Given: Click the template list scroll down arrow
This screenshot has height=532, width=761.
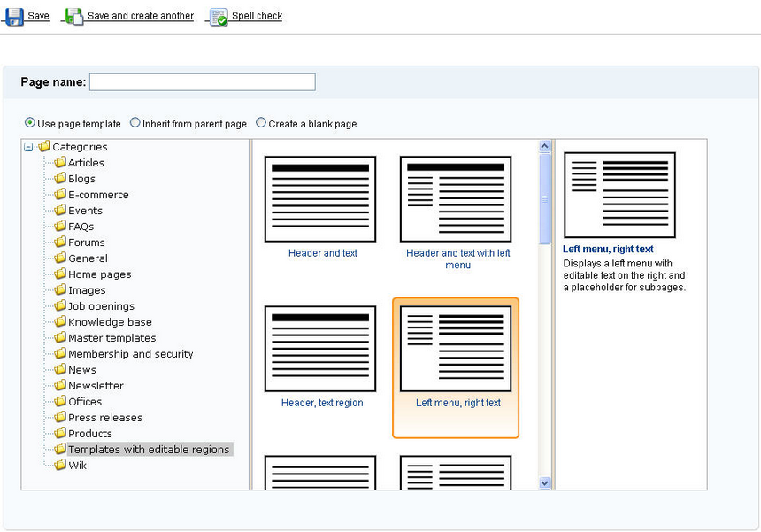Looking at the screenshot, I should (x=544, y=483).
